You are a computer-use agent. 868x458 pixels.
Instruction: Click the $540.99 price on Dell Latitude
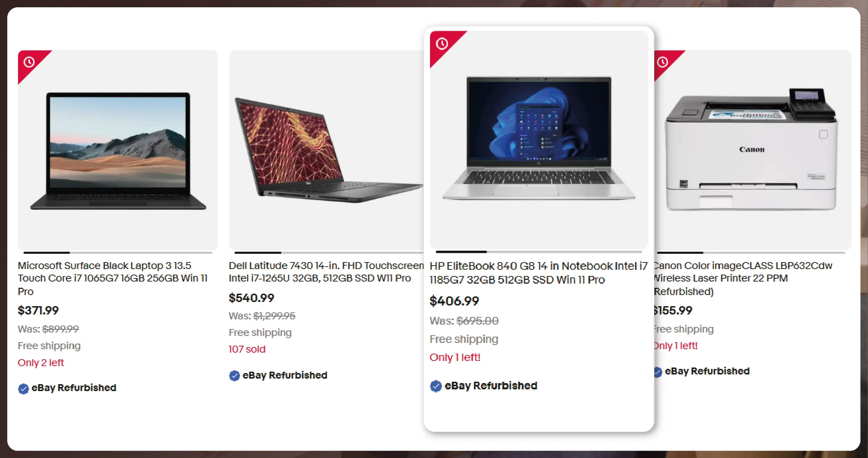click(x=251, y=298)
